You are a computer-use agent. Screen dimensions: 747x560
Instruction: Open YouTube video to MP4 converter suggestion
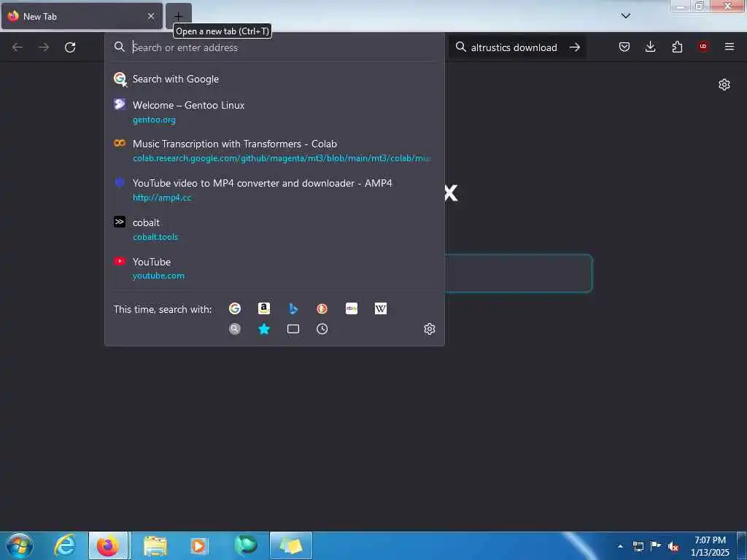(274, 190)
